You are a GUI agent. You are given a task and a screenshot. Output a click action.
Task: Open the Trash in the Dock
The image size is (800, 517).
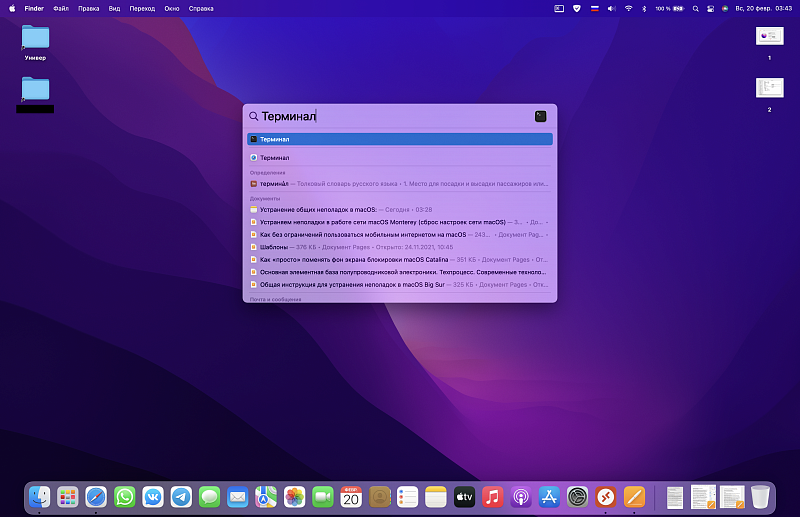point(761,496)
